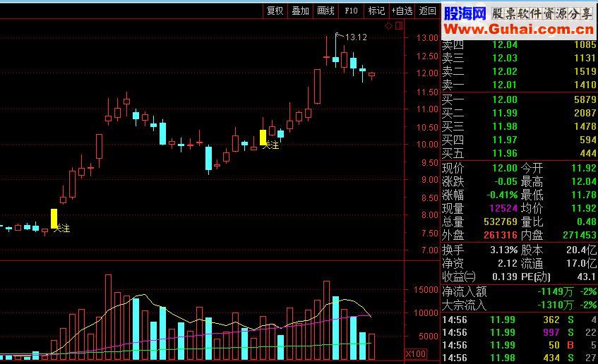598x364 pixels.
Task: Click the 7.00 price axis label
Action: [430, 250]
